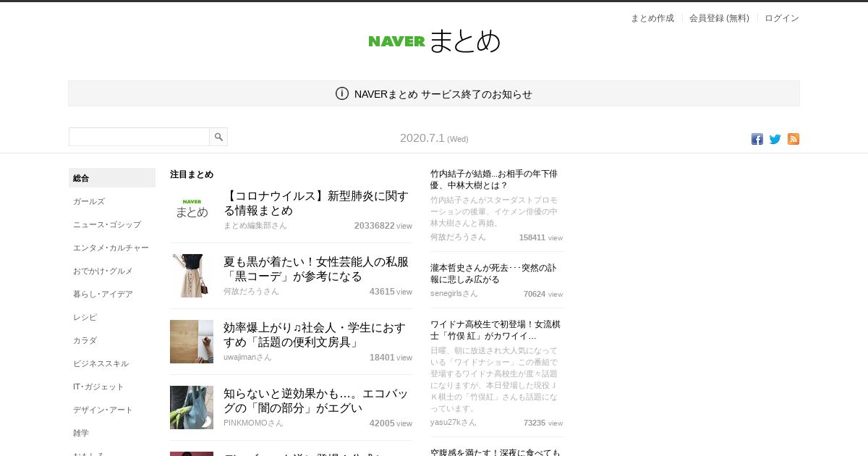This screenshot has width=868, height=456.
Task: Open 竹内結子が結婚 article headline
Action: pyautogui.click(x=494, y=180)
